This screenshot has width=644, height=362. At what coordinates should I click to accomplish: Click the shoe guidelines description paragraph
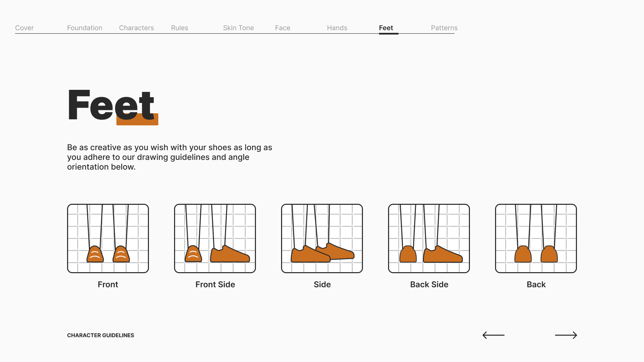coord(170,157)
